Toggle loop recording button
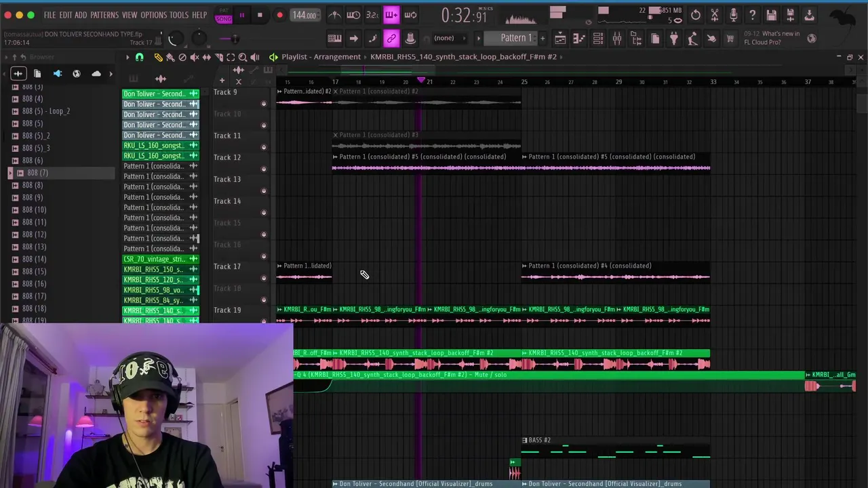 point(410,15)
